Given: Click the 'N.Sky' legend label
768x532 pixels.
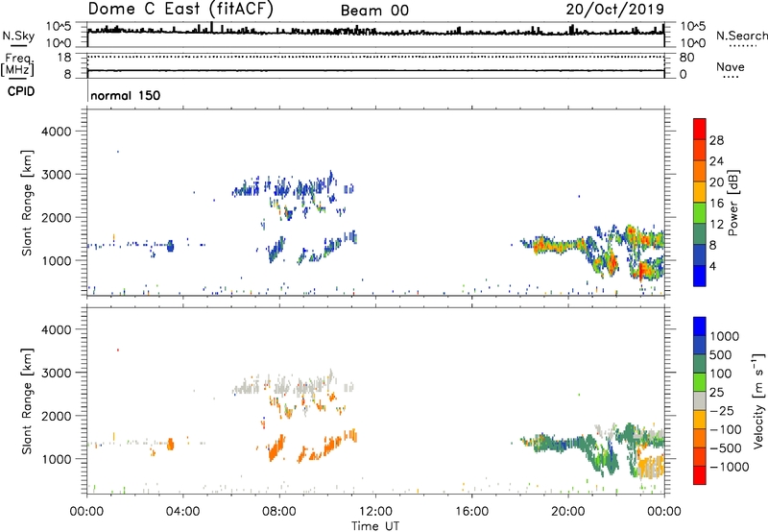Looking at the screenshot, I should pyautogui.click(x=18, y=36).
